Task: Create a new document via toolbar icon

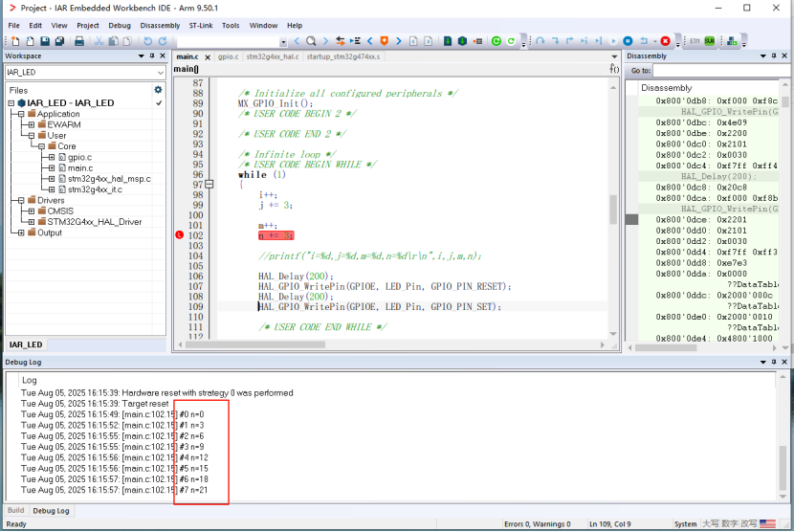Action: (15, 41)
